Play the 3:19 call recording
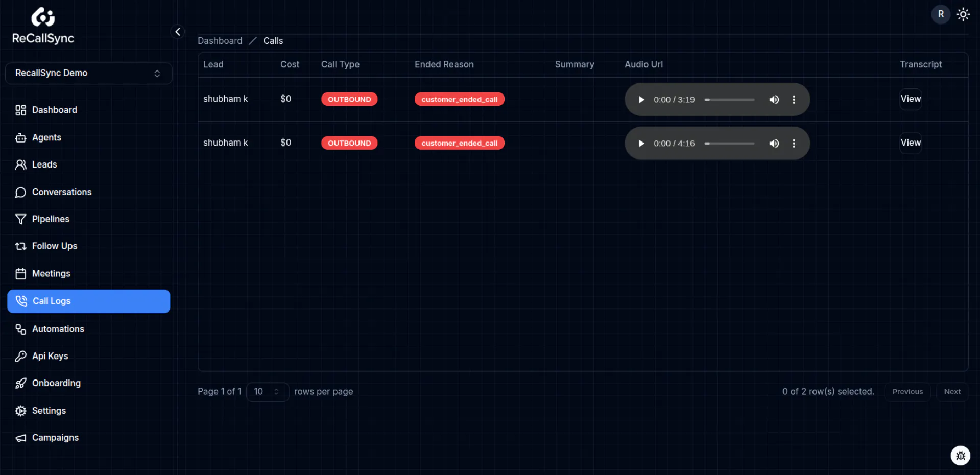Image resolution: width=980 pixels, height=475 pixels. click(641, 100)
